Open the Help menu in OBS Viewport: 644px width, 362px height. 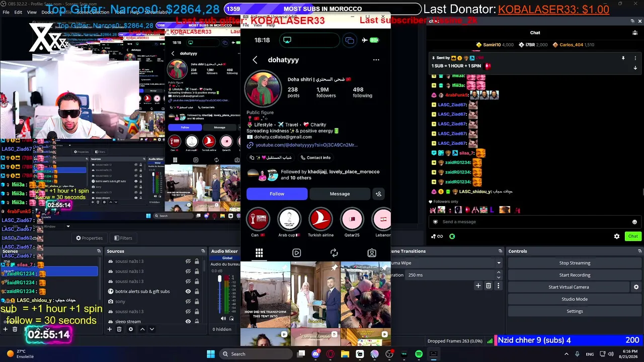[134, 12]
